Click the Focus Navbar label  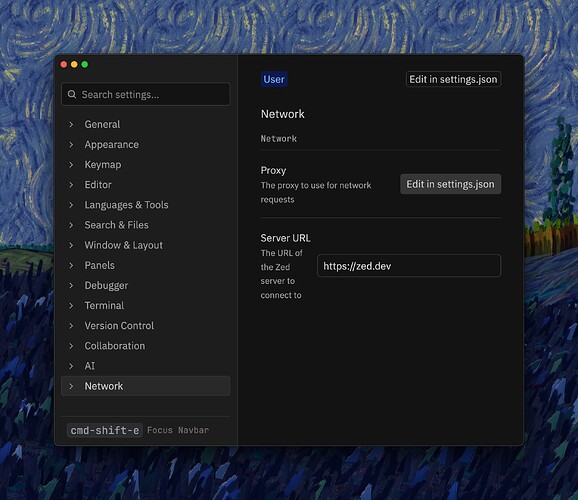178,430
